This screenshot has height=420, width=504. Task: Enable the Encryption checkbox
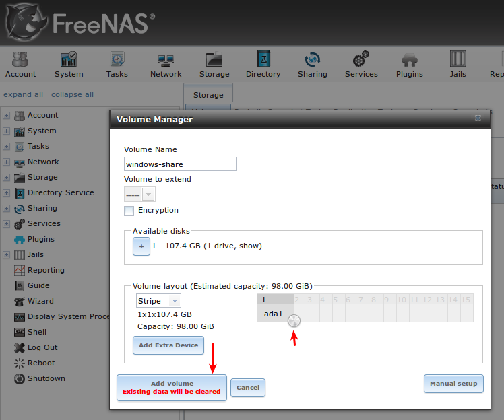tap(129, 211)
